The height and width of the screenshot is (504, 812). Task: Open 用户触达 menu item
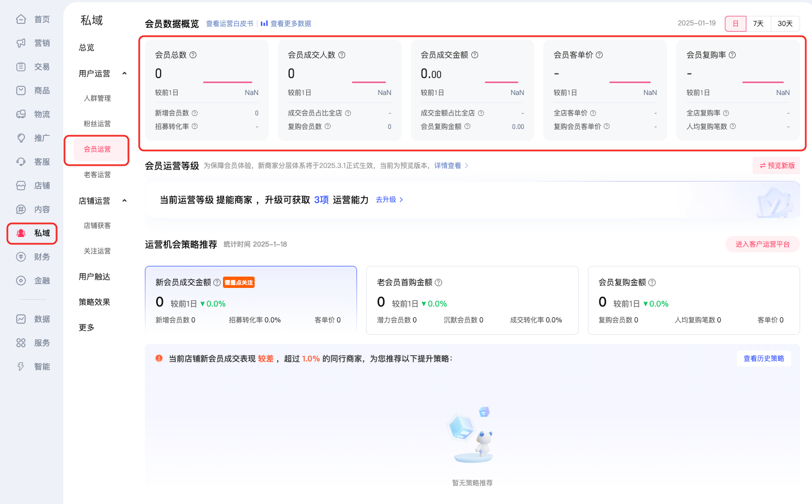pos(94,277)
